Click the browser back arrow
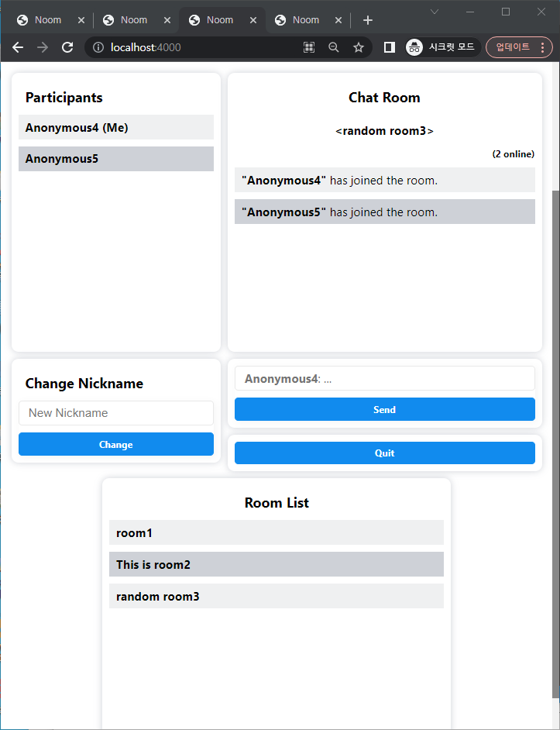The height and width of the screenshot is (730, 560). point(18,47)
